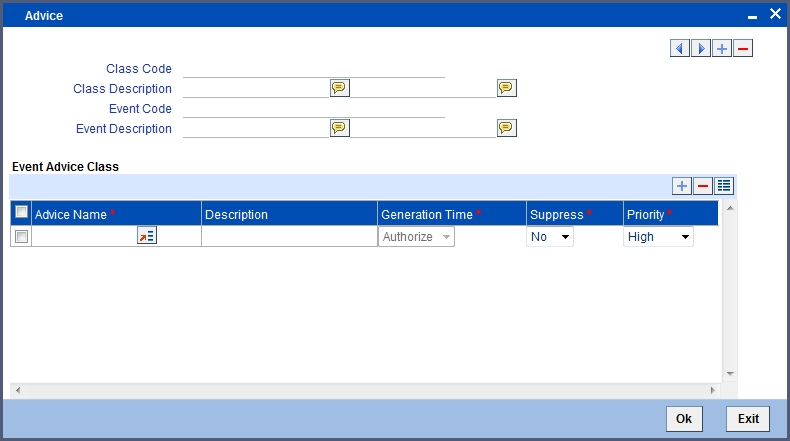Delete row from Event Advice Class table
This screenshot has width=790, height=441.
coord(703,186)
